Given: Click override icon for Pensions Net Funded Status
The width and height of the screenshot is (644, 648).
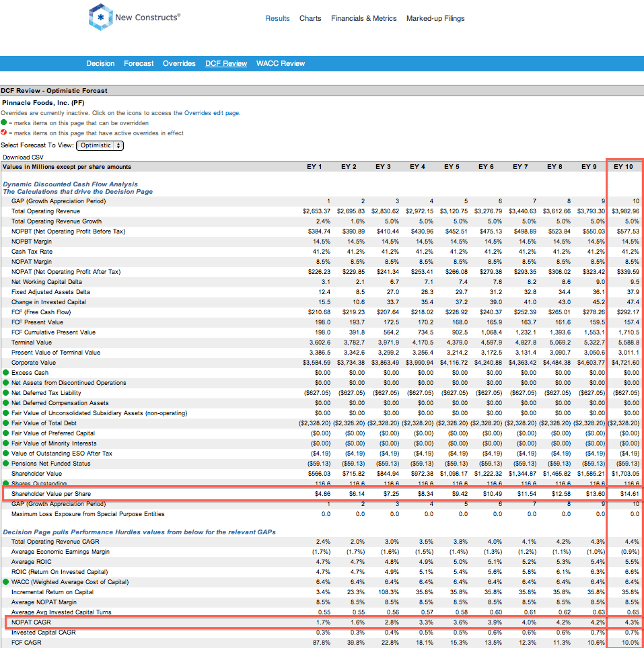Looking at the screenshot, I should (x=6, y=464).
